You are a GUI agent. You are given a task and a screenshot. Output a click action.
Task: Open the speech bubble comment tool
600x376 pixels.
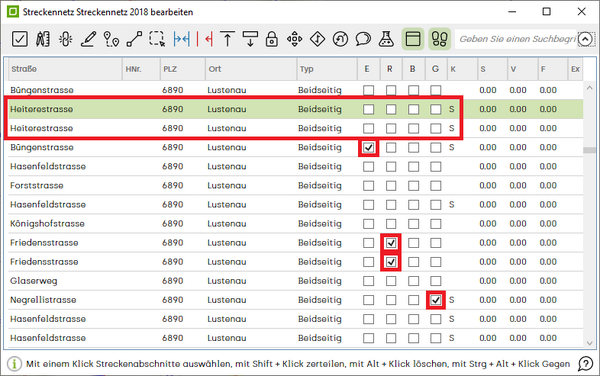point(363,39)
